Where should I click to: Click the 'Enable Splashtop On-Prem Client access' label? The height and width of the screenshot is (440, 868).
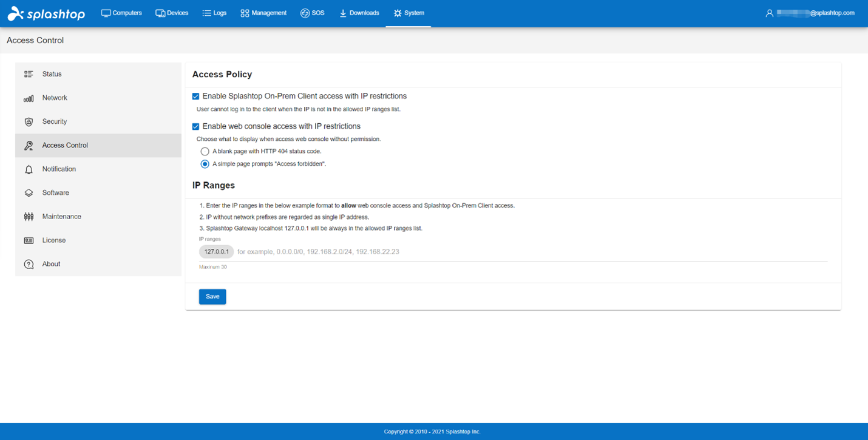point(305,96)
